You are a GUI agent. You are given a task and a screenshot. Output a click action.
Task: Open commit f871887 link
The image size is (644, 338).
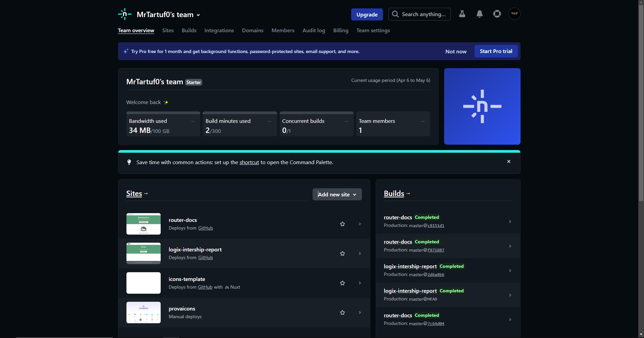pyautogui.click(x=436, y=250)
